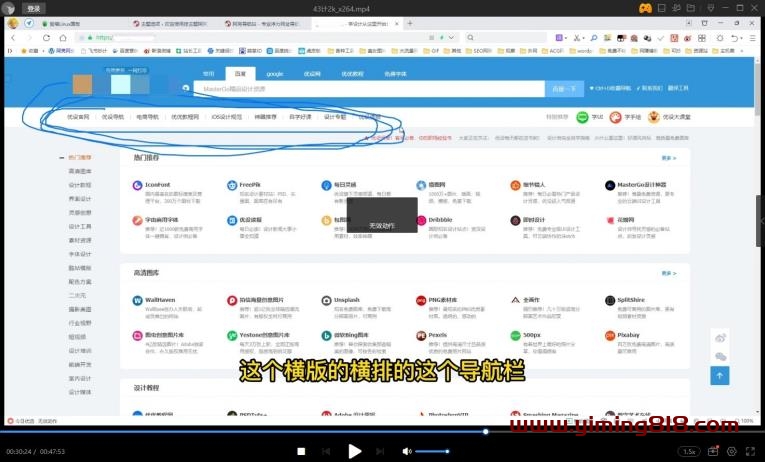Click the browser search box magnifier field

[x=505, y=38]
